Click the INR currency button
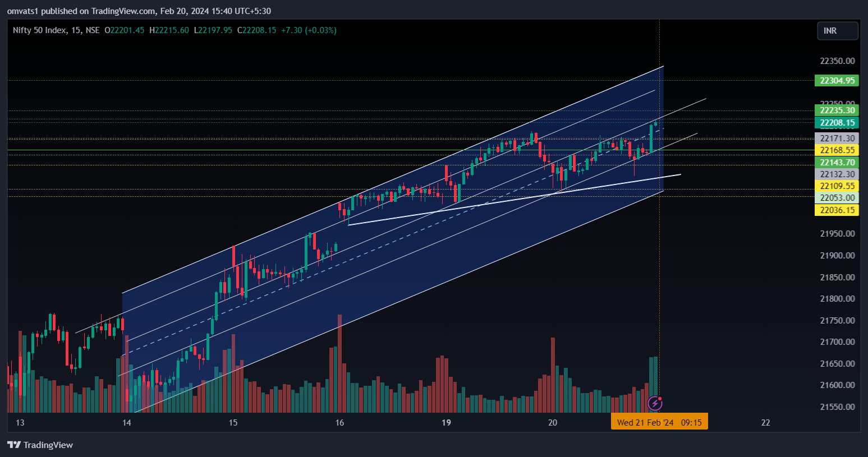Screen dimensions: 868x457 click(x=837, y=31)
